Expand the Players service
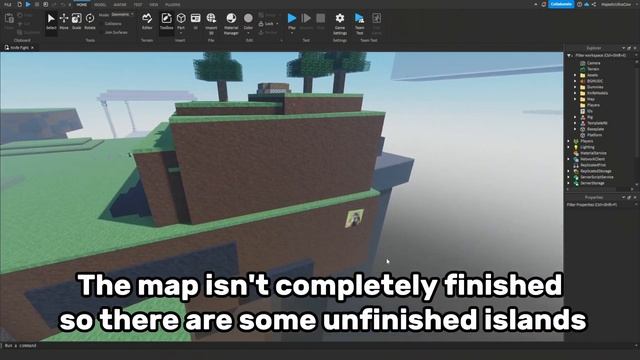The image size is (640, 360). [x=569, y=141]
